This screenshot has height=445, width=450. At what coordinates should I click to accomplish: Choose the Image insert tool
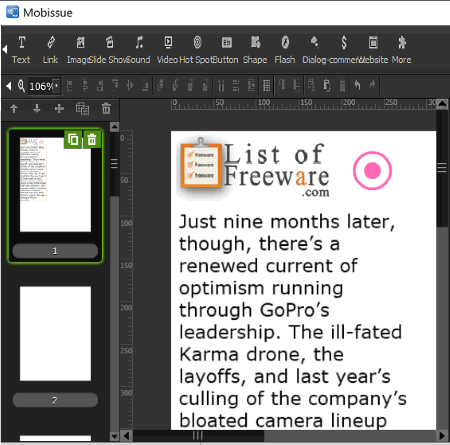click(x=80, y=50)
